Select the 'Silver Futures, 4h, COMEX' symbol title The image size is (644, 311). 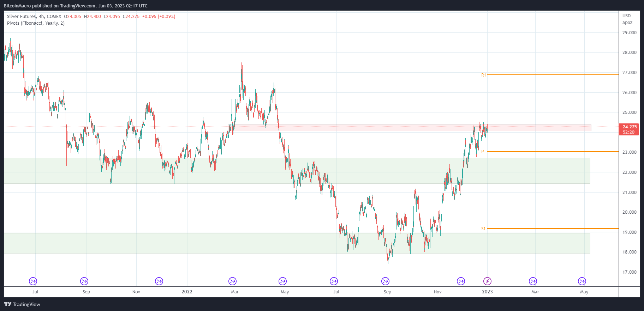click(x=34, y=17)
